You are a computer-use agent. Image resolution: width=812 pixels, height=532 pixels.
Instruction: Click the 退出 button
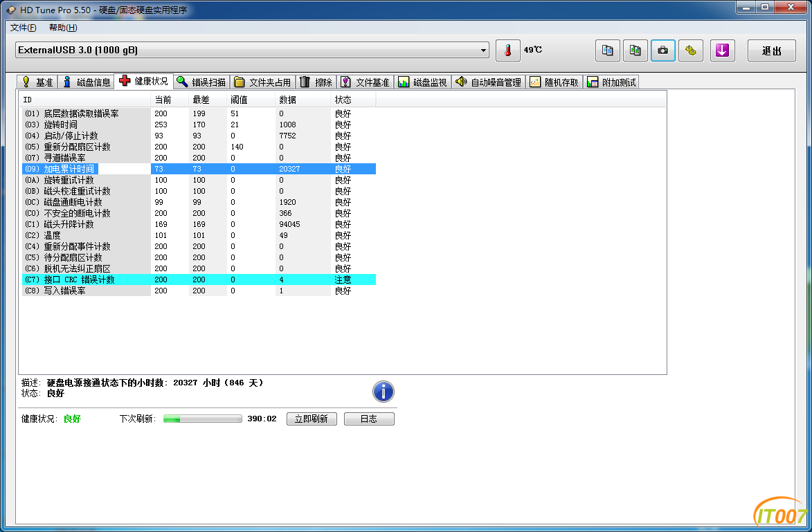click(x=772, y=51)
